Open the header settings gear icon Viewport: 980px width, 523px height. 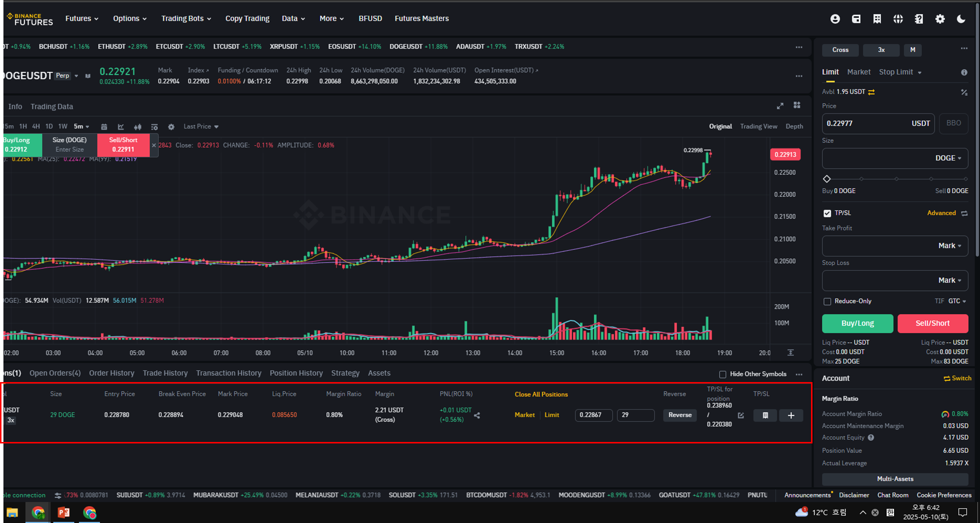click(x=940, y=19)
